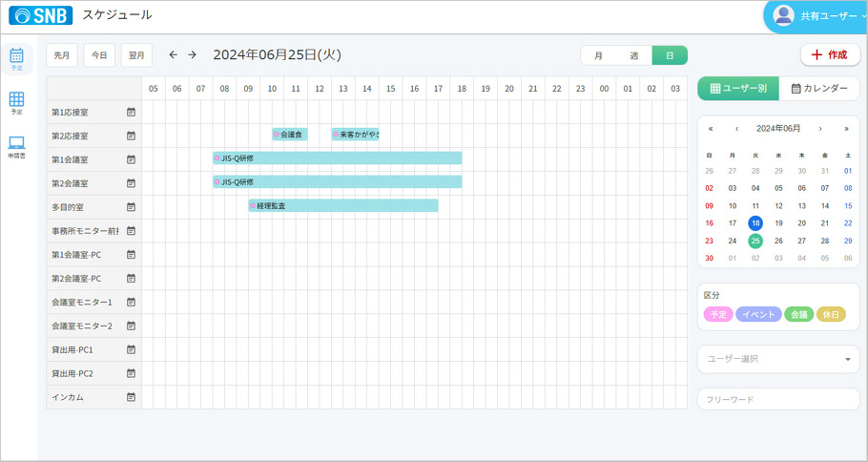Select the 日 (day) view toggle
The width and height of the screenshot is (868, 462).
point(670,55)
